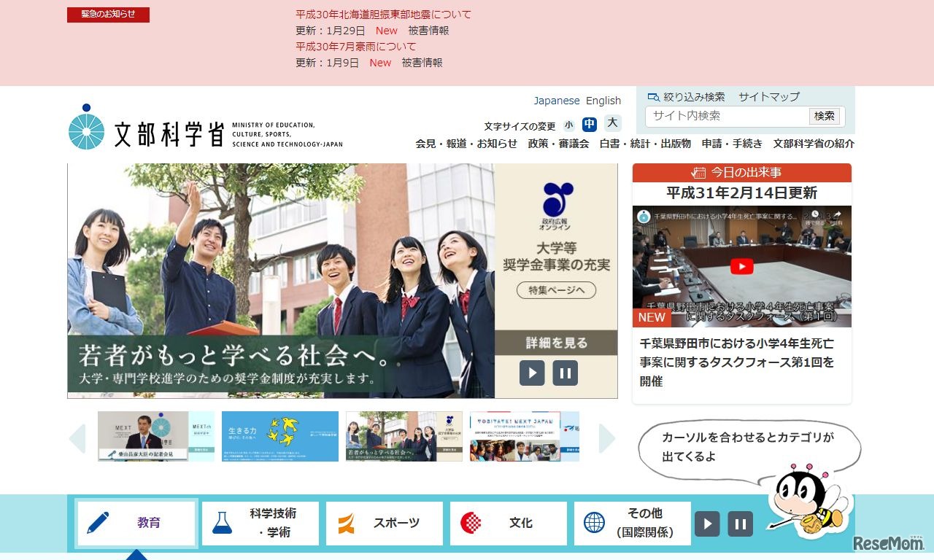Show next banners with the right arrow

pyautogui.click(x=608, y=438)
